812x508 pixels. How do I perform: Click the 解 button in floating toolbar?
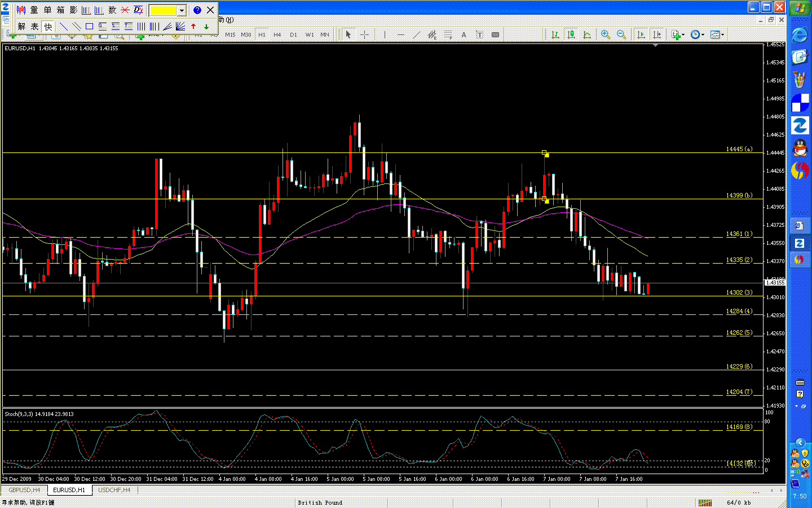[x=21, y=27]
